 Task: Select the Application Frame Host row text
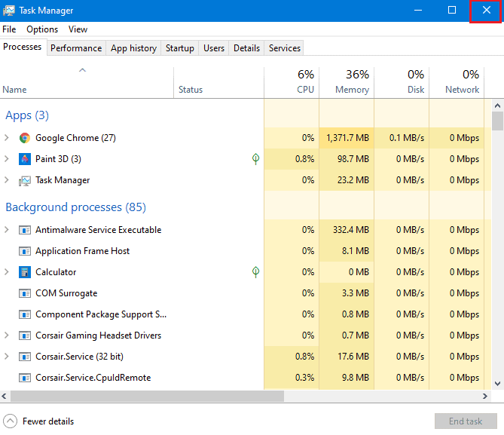[82, 251]
